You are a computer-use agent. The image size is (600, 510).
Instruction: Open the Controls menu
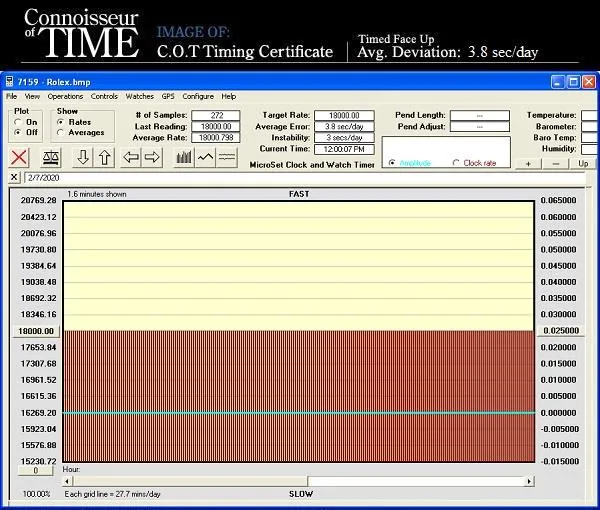coord(104,96)
